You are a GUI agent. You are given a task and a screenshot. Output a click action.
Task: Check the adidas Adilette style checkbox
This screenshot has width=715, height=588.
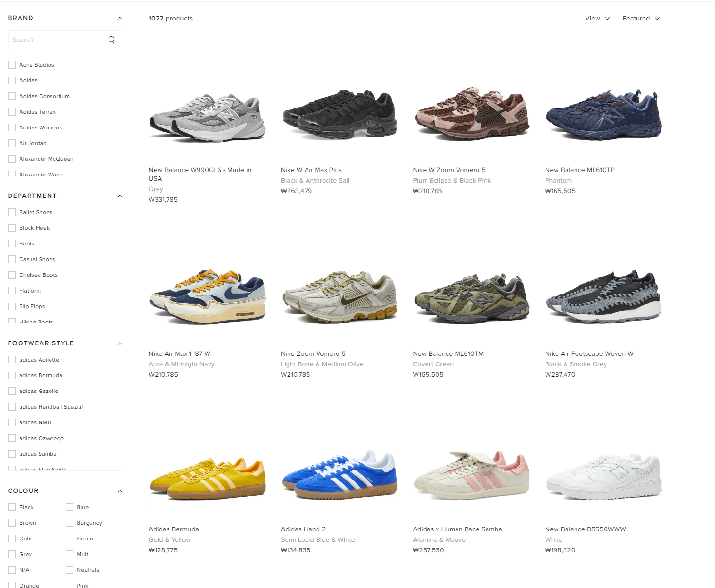tap(12, 360)
